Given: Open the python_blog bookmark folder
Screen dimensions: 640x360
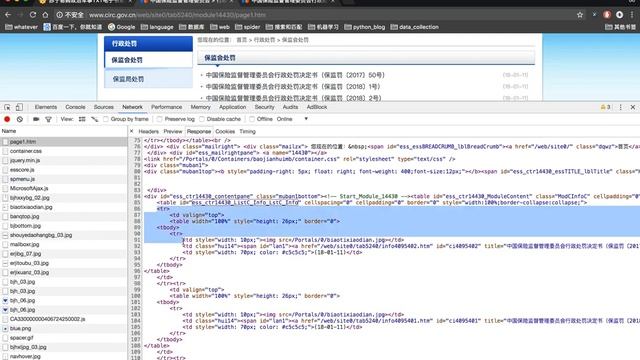Looking at the screenshot, I should [365, 27].
